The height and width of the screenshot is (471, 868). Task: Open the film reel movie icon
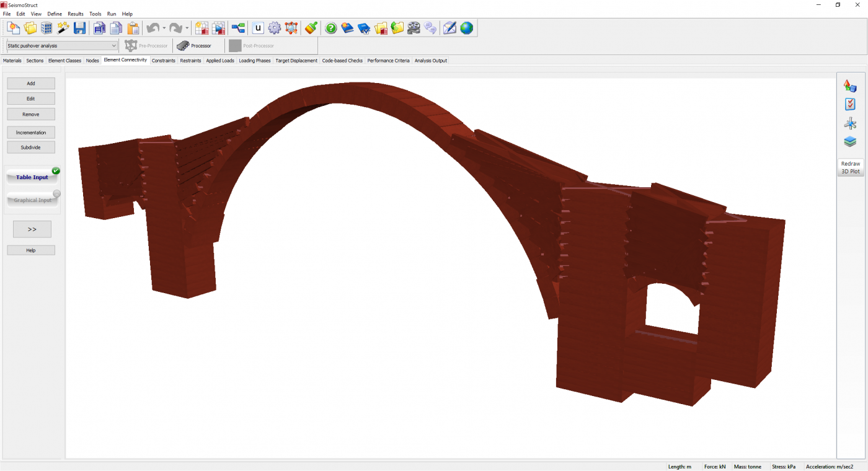coord(414,28)
